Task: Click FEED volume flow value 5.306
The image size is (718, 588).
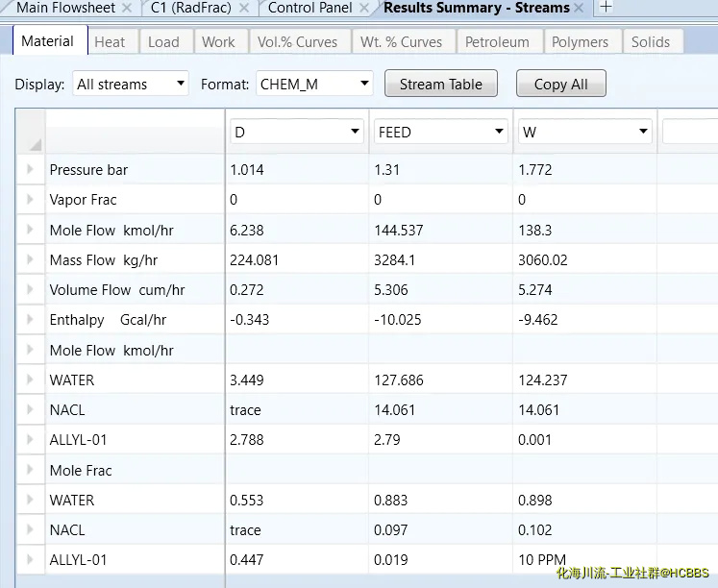Action: [390, 289]
